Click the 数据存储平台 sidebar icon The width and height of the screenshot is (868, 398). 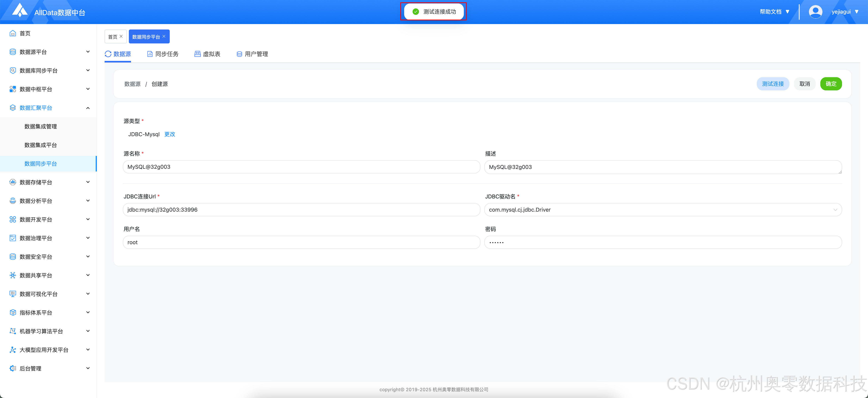click(x=13, y=182)
